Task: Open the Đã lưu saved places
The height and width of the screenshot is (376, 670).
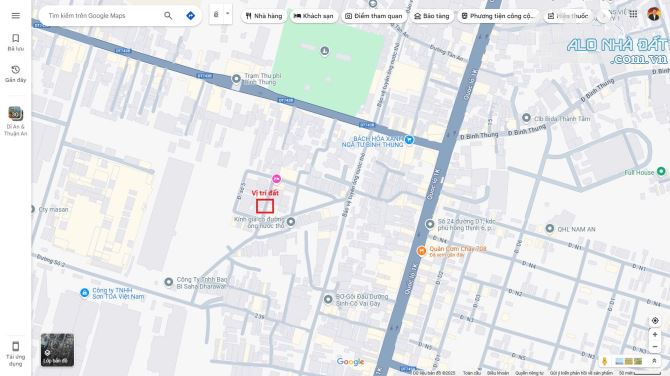Action: [15, 42]
